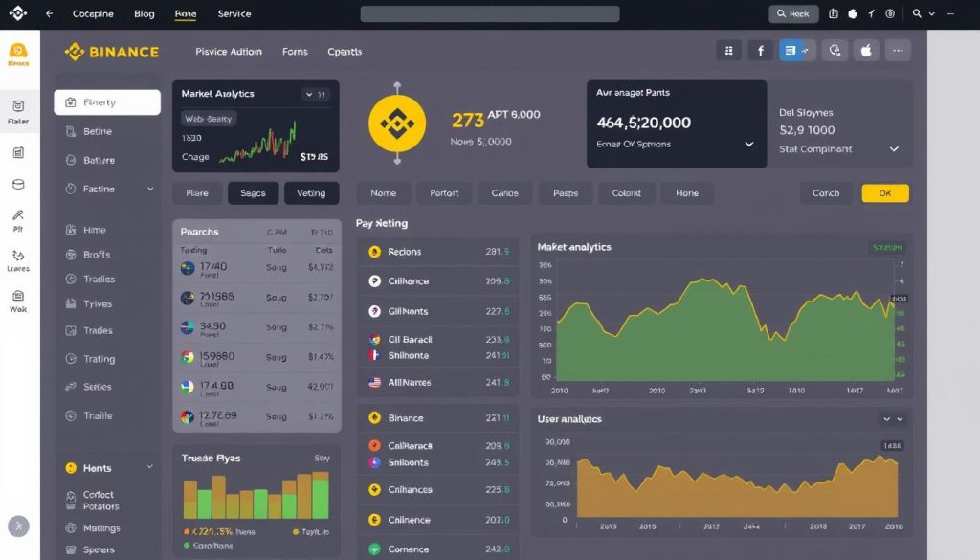The width and height of the screenshot is (980, 560).
Task: Open the User analytics first chevron
Action: pos(886,419)
